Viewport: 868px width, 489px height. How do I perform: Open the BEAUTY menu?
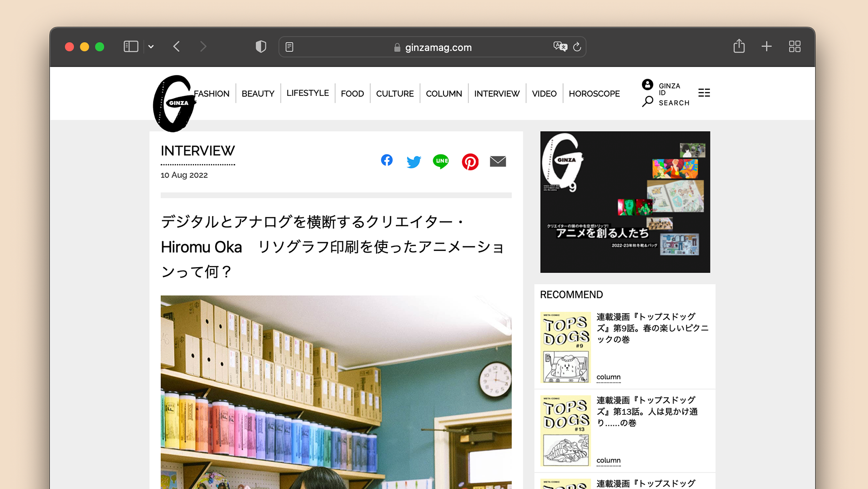tap(258, 94)
